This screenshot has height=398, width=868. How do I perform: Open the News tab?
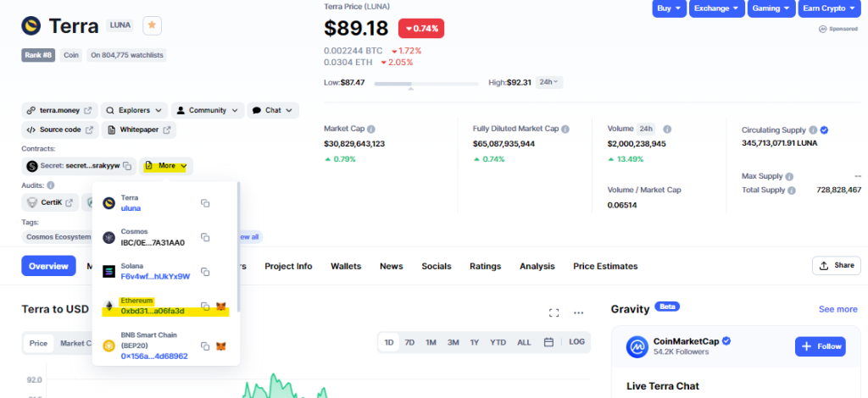(x=392, y=267)
